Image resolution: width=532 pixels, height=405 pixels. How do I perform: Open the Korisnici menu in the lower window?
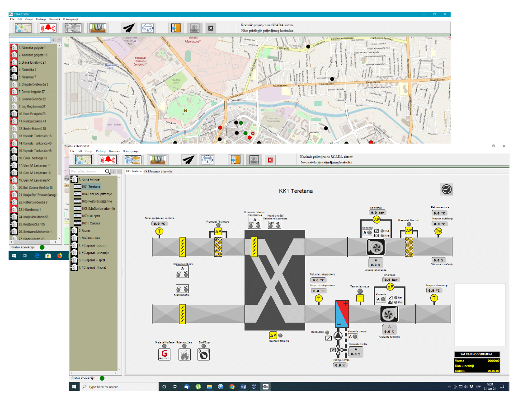click(x=114, y=151)
